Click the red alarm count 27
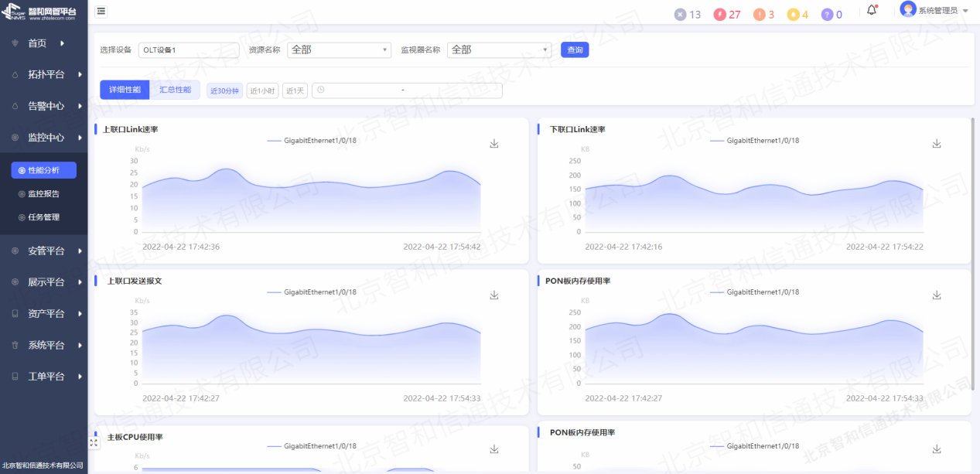The width and height of the screenshot is (980, 474). pyautogui.click(x=727, y=14)
